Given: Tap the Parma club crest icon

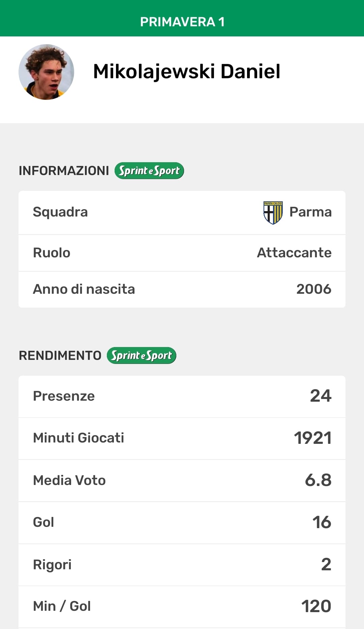Looking at the screenshot, I should point(273,212).
